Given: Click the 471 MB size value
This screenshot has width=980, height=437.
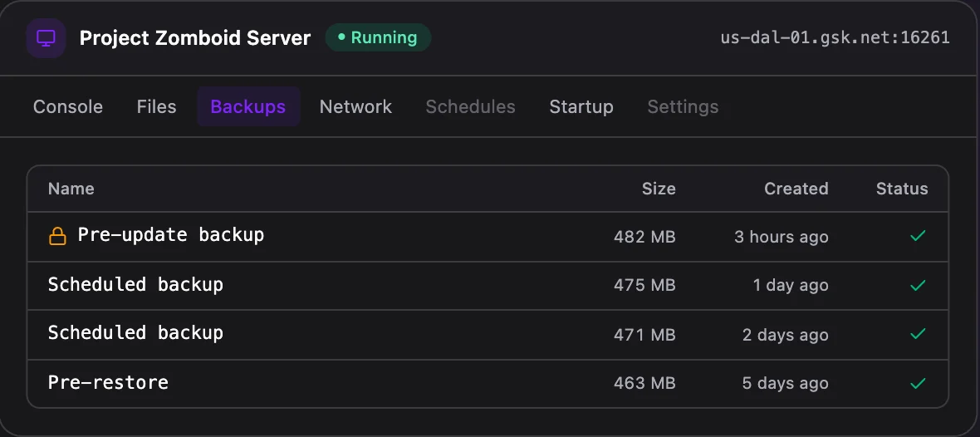Looking at the screenshot, I should point(644,335).
